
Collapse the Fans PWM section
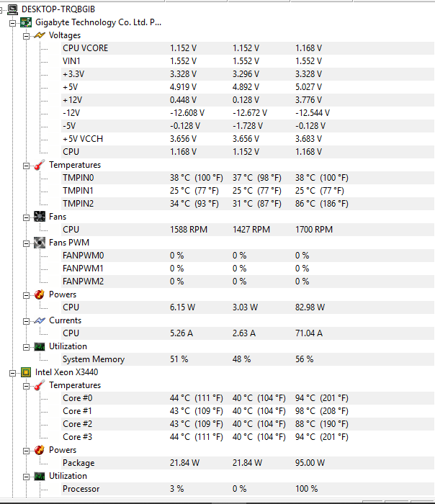coord(27,243)
